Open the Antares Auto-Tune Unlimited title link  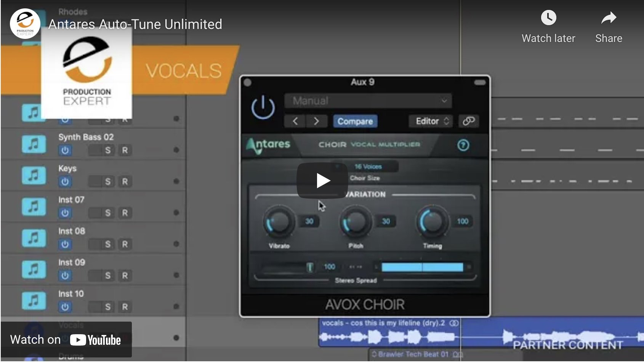[x=135, y=24]
